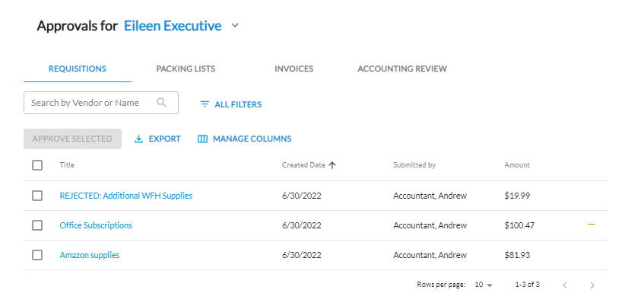Switch to the Invoices tab
The height and width of the screenshot is (306, 644).
click(293, 69)
